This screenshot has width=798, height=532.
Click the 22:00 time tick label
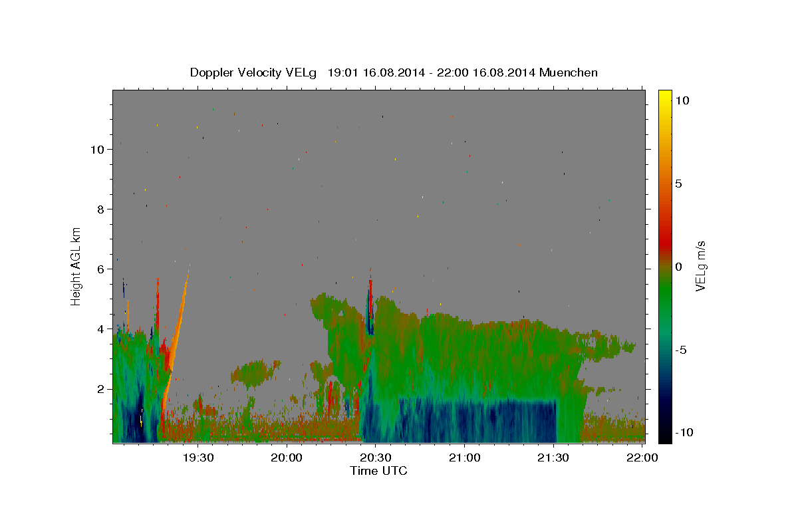point(643,458)
